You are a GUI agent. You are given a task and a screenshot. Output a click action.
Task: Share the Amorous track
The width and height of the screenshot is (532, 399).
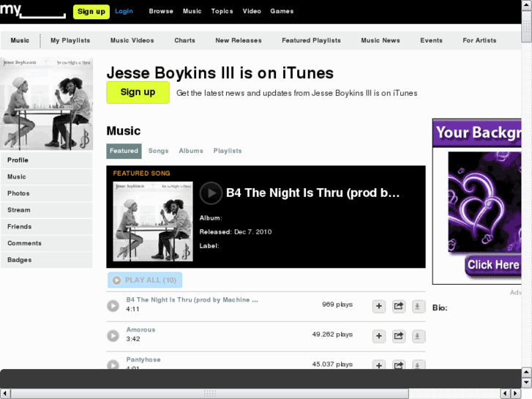[x=399, y=336]
